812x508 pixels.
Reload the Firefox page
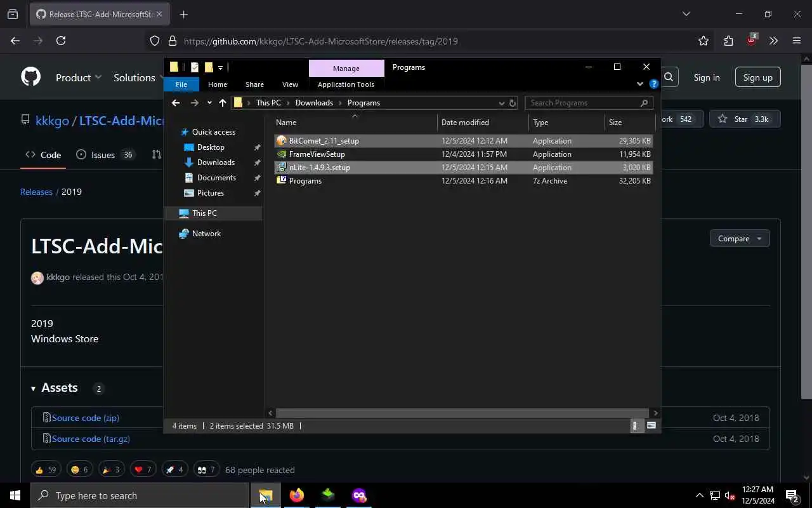(61, 41)
